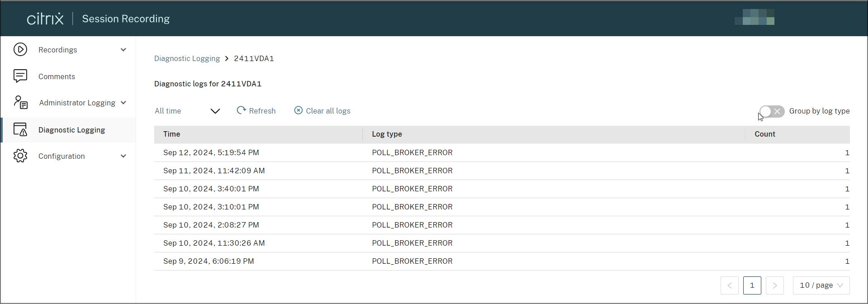Click the Diagnostic Logging warning icon

(20, 130)
